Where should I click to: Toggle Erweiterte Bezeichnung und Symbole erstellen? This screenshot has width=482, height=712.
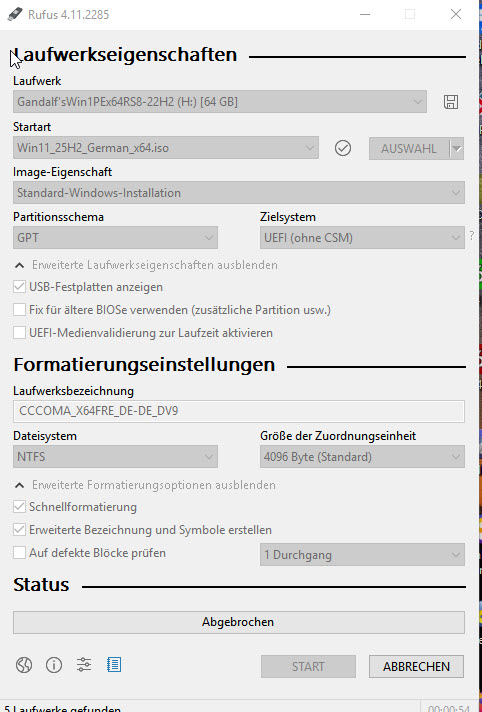coord(19,530)
